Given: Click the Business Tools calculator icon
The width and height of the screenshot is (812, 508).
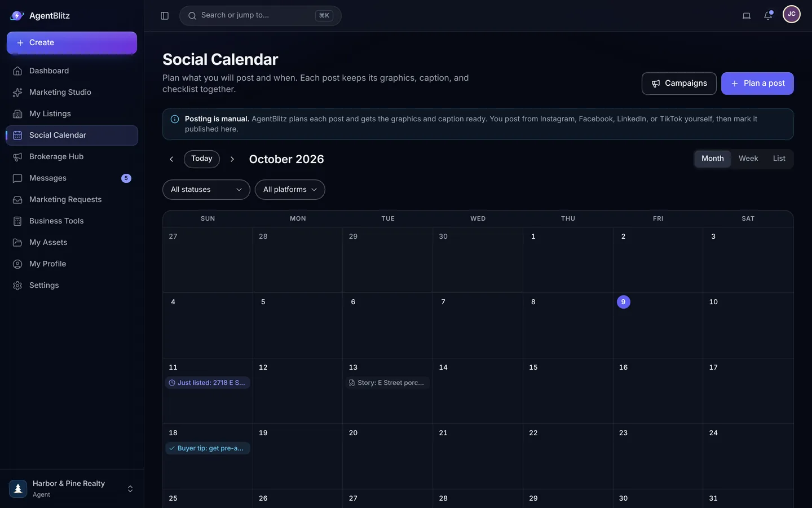Looking at the screenshot, I should tap(17, 221).
